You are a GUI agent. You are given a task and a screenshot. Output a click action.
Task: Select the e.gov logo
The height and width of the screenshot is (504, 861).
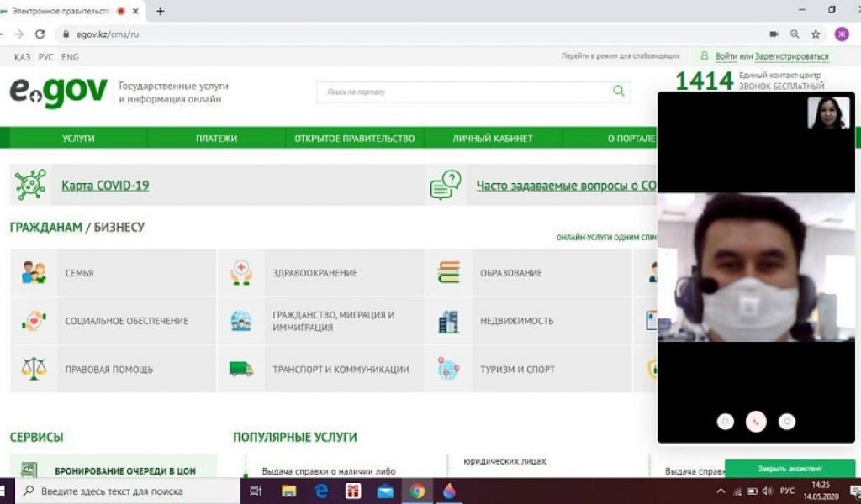tap(59, 91)
